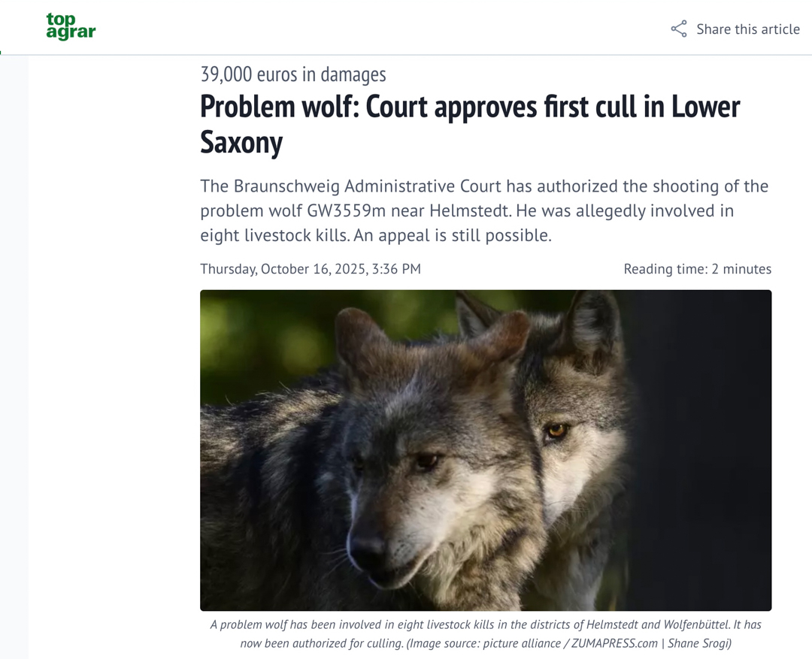Click the publication date 'Thursday, October 16, 2025'

[x=283, y=269]
